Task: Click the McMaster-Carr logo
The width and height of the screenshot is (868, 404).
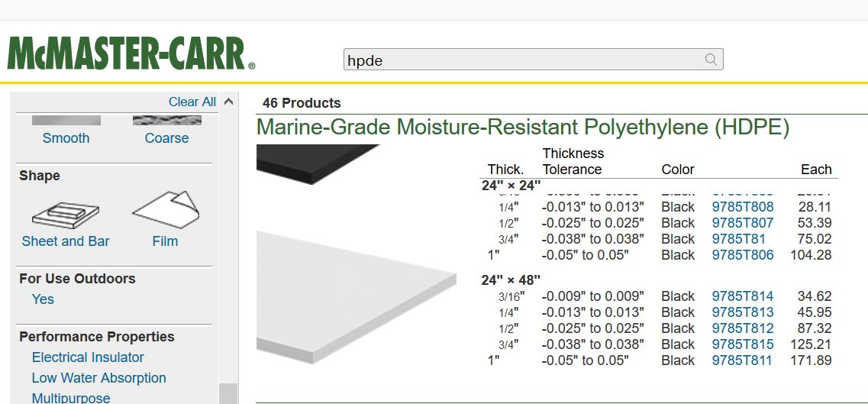Action: click(131, 53)
